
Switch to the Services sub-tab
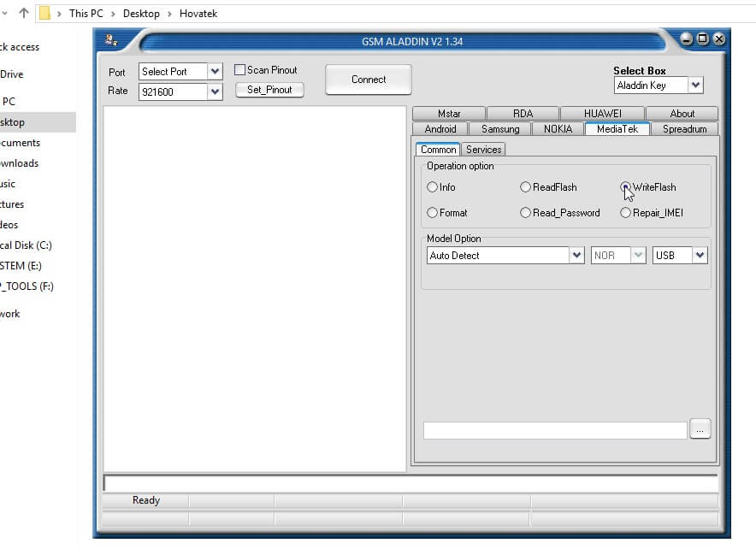[483, 150]
